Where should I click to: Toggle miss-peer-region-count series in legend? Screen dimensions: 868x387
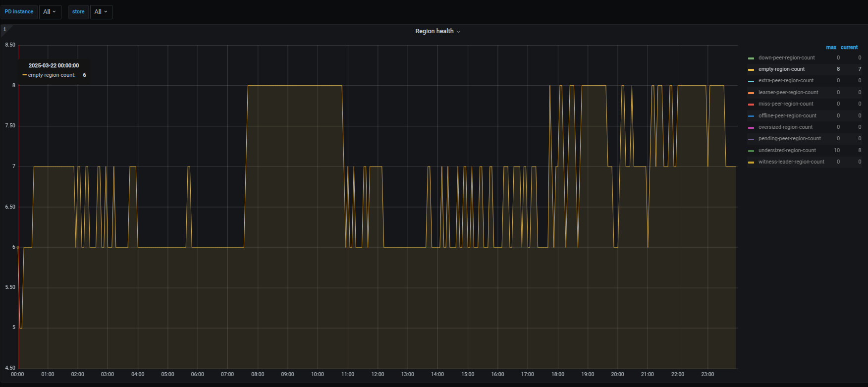pos(786,104)
